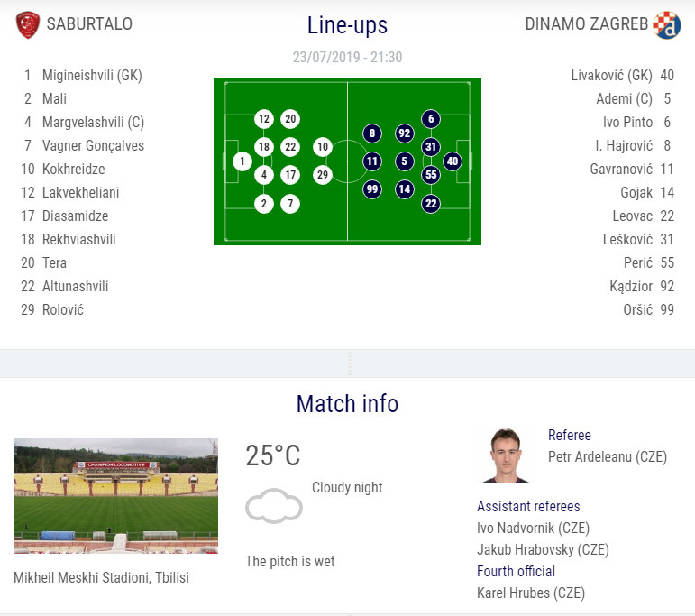Viewport: 695px width, 616px height.
Task: Click white goalkeeper 1 marker
Action: (x=242, y=161)
